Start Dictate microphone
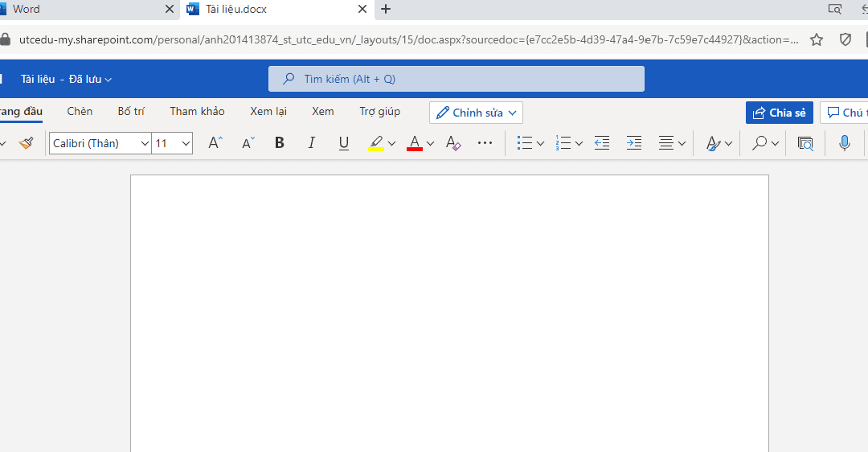The width and height of the screenshot is (868, 452). tap(844, 143)
